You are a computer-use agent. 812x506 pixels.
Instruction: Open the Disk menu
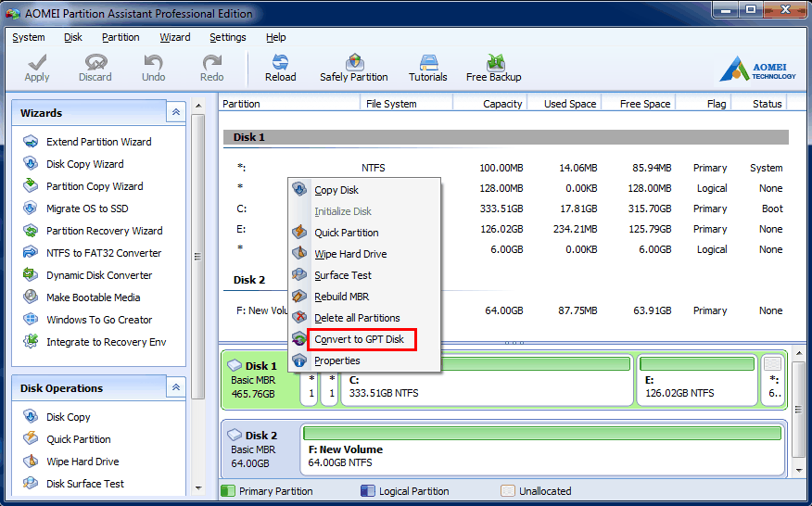(73, 37)
